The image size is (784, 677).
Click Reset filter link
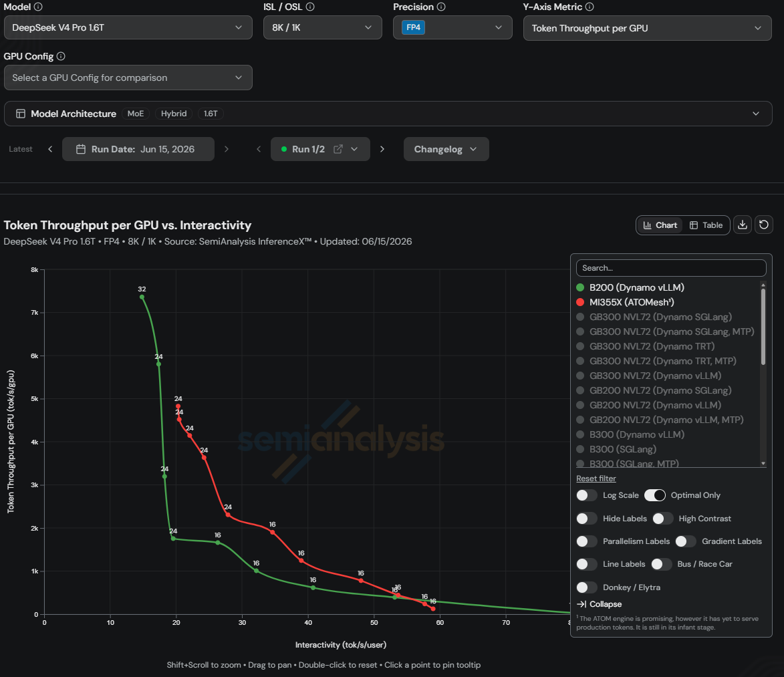click(596, 479)
